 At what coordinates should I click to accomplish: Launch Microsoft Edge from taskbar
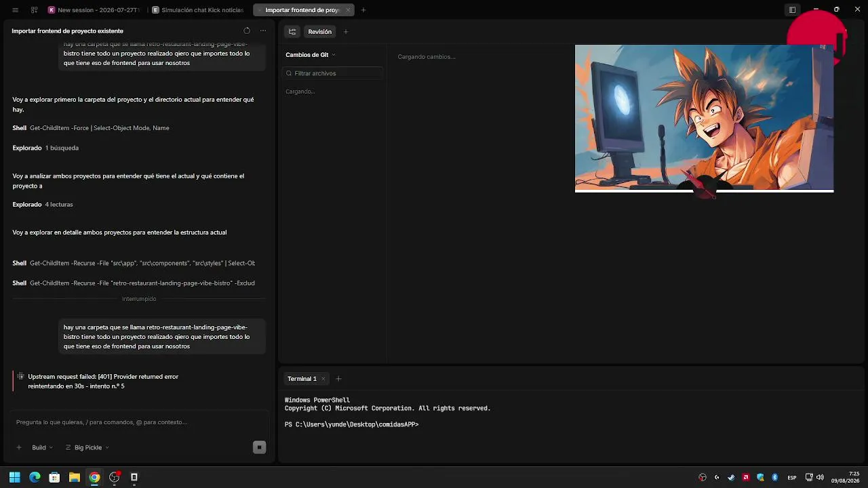point(35,477)
